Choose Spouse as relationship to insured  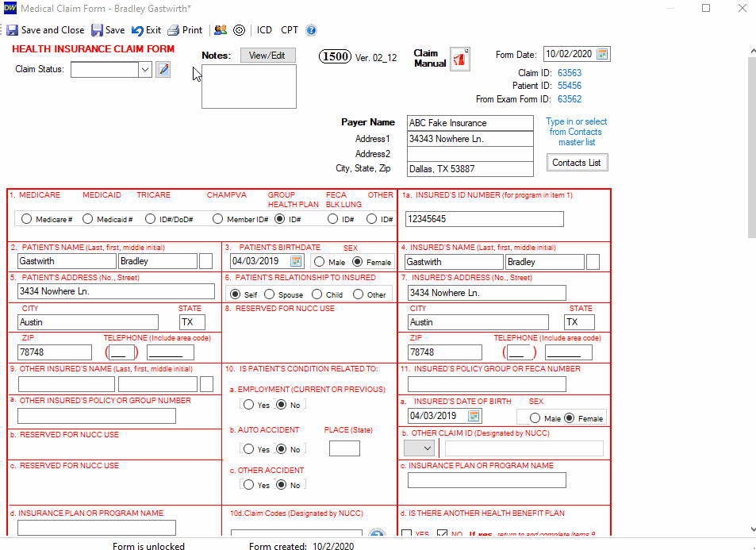click(267, 294)
